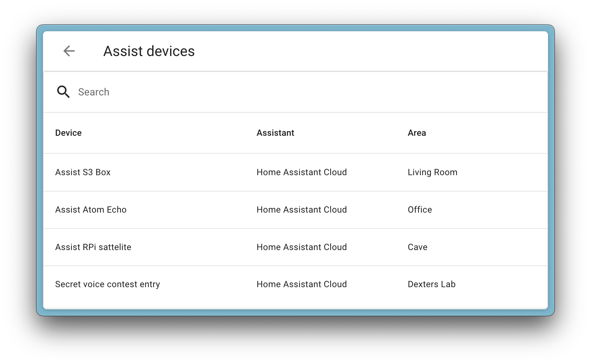
Task: Select the Assist RPi sattelite device
Action: coord(93,247)
